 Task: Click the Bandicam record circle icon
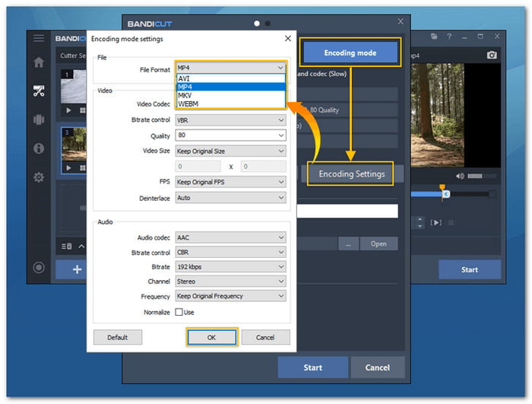click(x=39, y=267)
